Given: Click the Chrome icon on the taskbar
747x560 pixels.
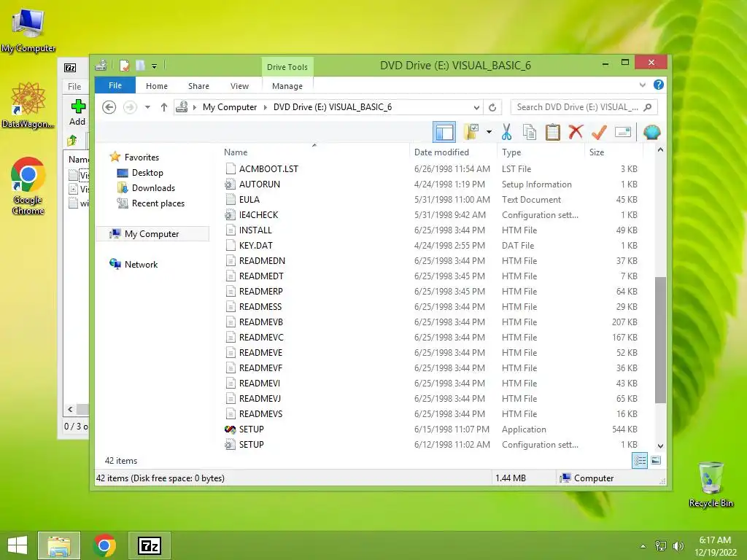Looking at the screenshot, I should pyautogui.click(x=104, y=545).
